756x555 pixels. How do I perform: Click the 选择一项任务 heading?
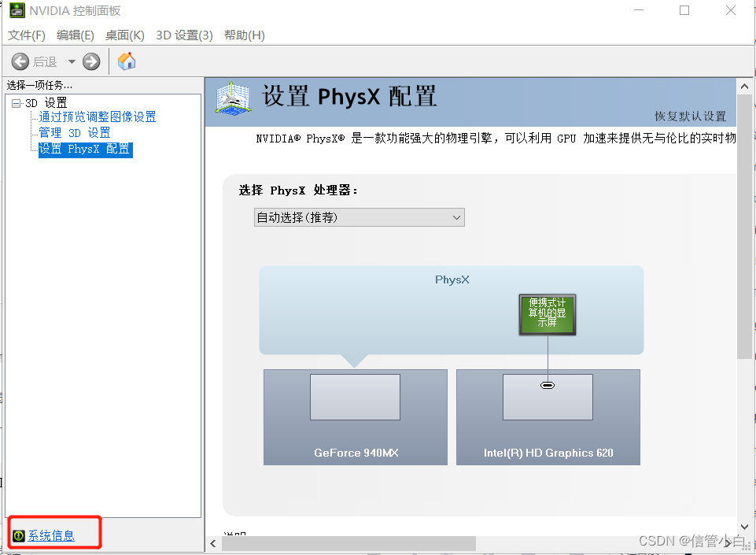pyautogui.click(x=39, y=86)
